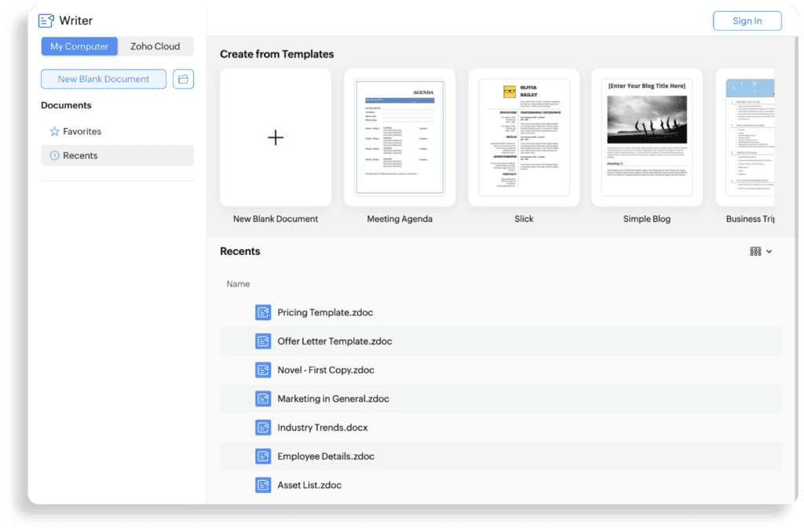
Task: Click the Recents clock icon
Action: 54,155
